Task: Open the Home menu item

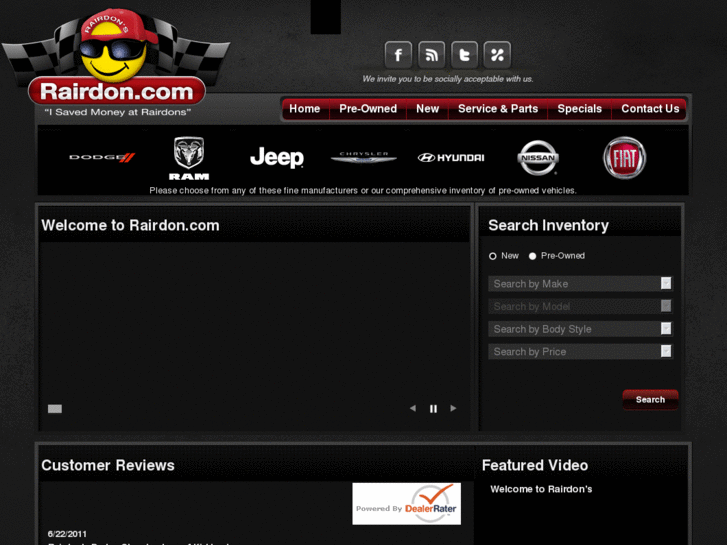Action: (x=305, y=109)
